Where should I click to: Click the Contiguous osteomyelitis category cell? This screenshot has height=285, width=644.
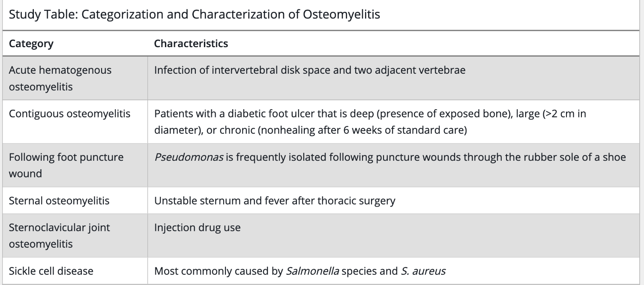point(69,114)
